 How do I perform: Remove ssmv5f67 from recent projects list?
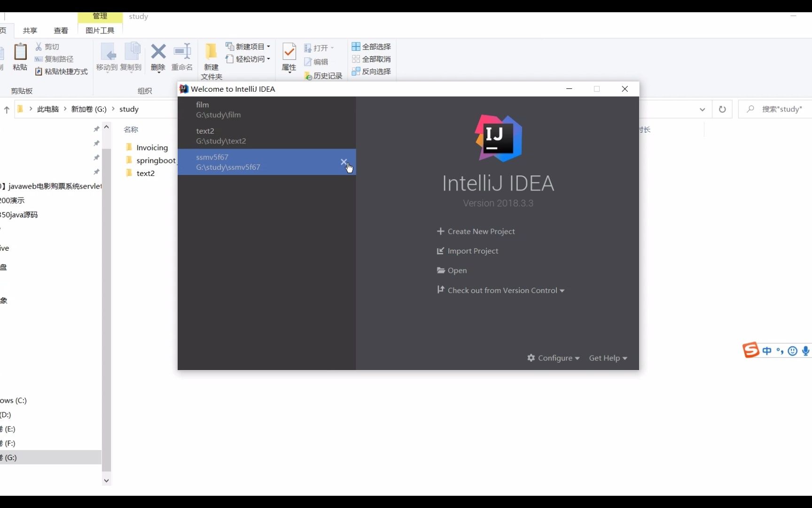coord(344,162)
